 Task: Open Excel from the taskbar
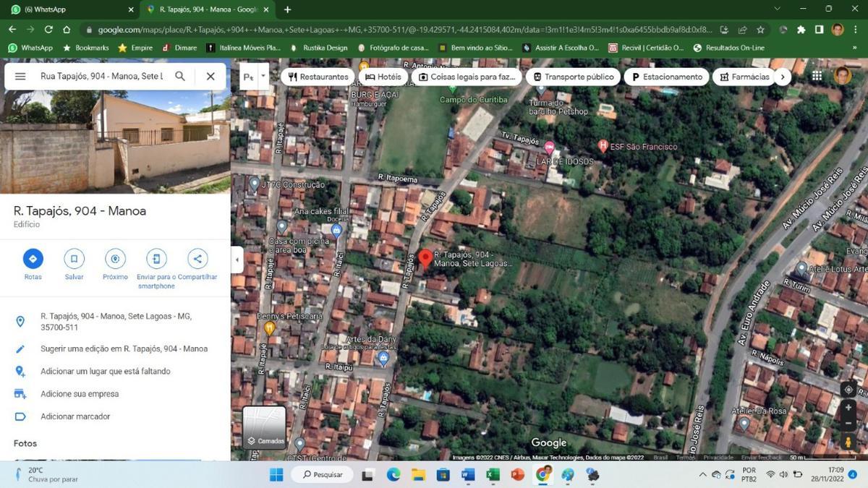493,474
